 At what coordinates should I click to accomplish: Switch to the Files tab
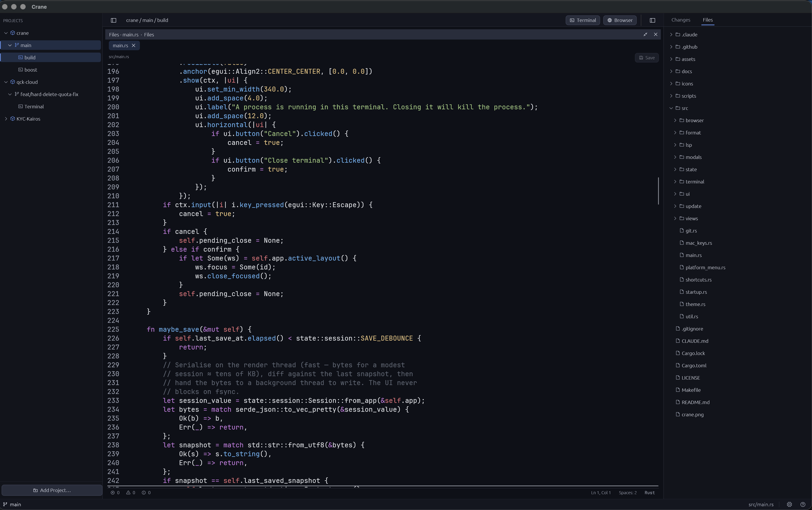[x=708, y=20]
